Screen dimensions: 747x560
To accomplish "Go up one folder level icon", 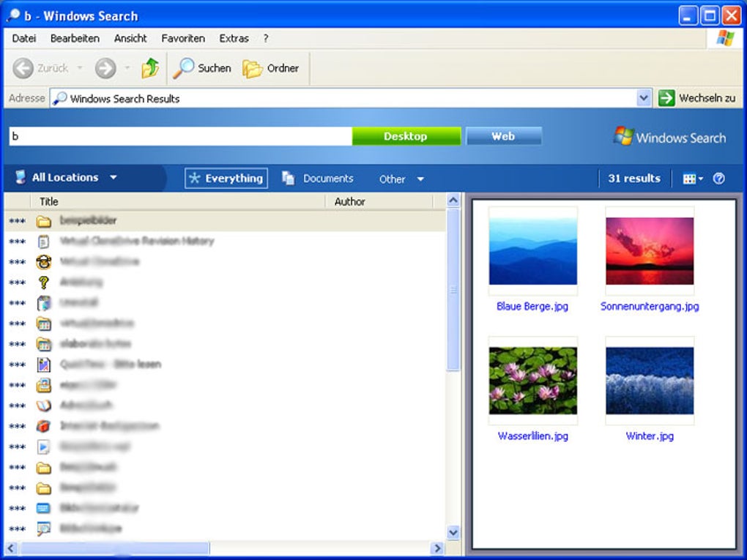I will [150, 68].
